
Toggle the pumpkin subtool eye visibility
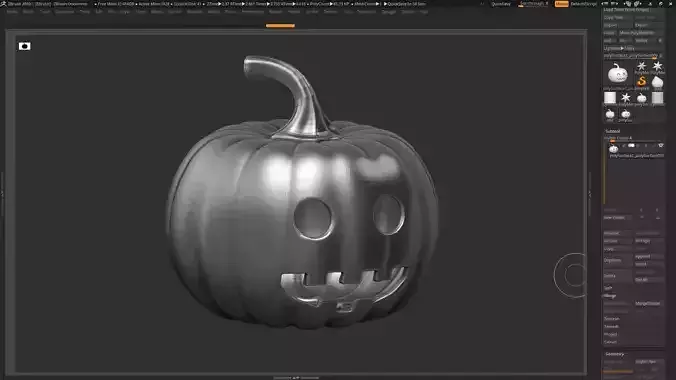click(660, 146)
